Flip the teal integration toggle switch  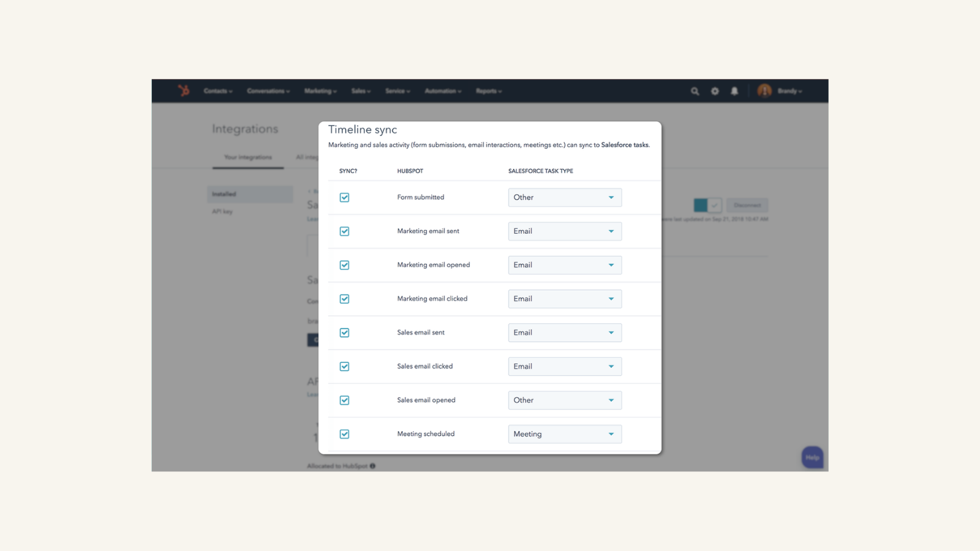[701, 205]
